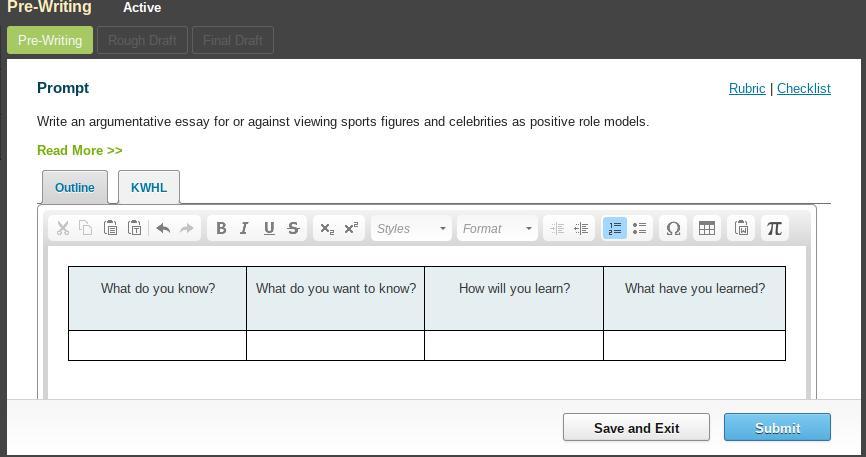Select the KWHL tab
Screen dimensions: 866x457
(x=149, y=187)
